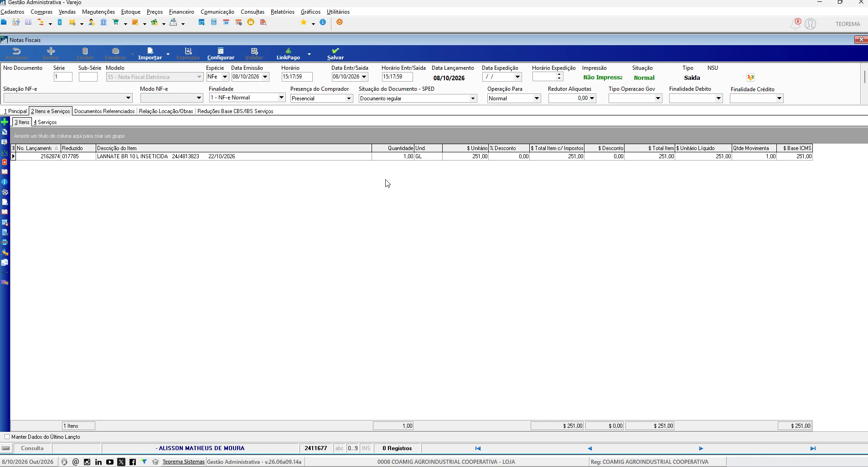Click the user profile avatar icon
Image resolution: width=868 pixels, height=467 pixels.
pyautogui.click(x=810, y=24)
